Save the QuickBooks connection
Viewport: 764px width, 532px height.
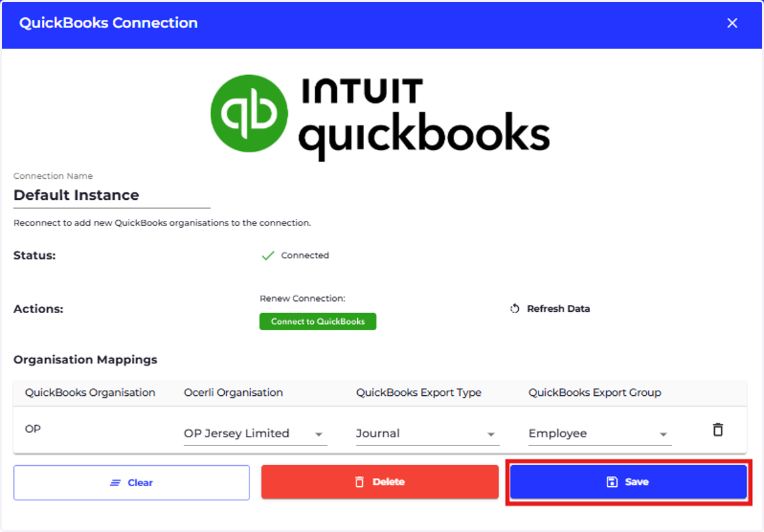(x=628, y=482)
